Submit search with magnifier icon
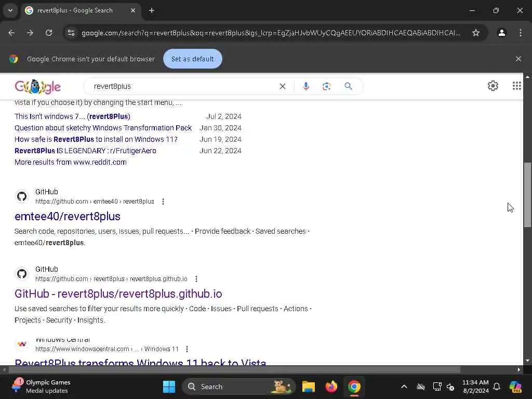The image size is (532, 399). coord(348,87)
